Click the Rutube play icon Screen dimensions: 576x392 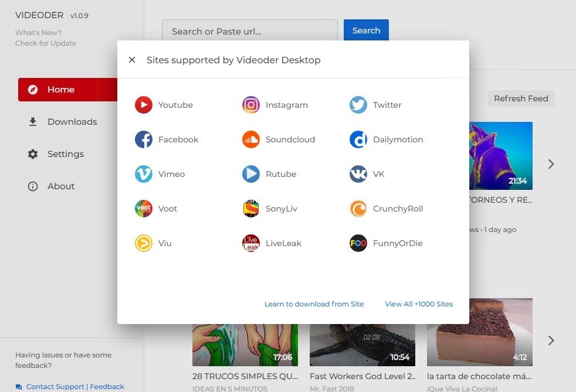pyautogui.click(x=251, y=174)
